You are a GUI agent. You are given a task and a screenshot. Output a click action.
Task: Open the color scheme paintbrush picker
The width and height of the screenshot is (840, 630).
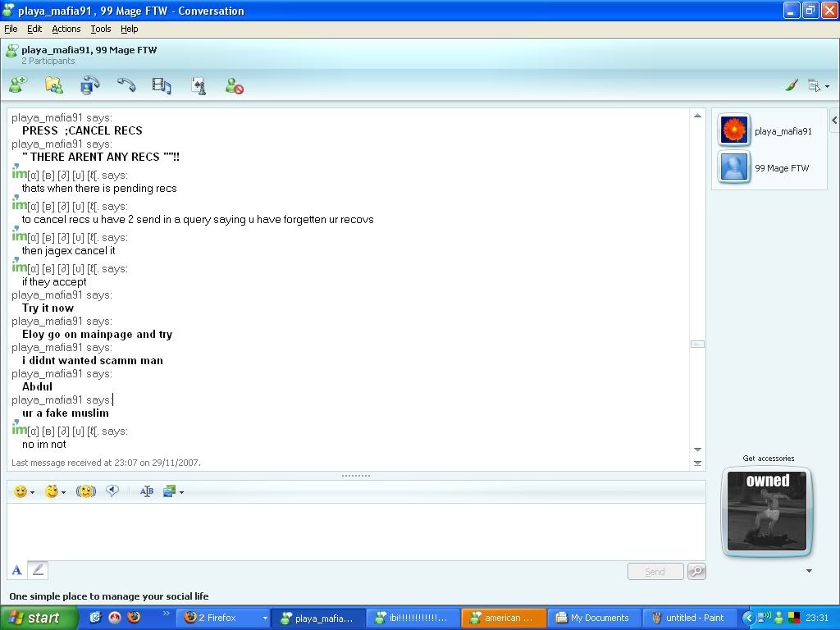(x=792, y=85)
